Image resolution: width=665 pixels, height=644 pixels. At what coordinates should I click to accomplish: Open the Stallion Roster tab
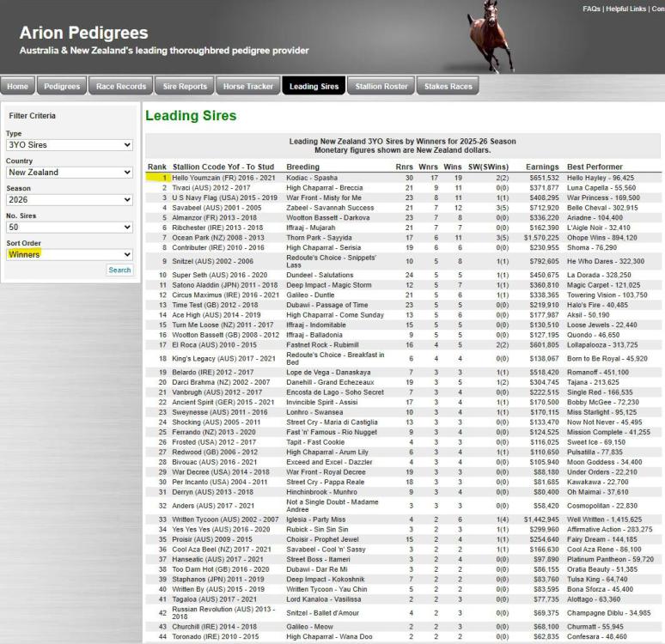[x=381, y=86]
